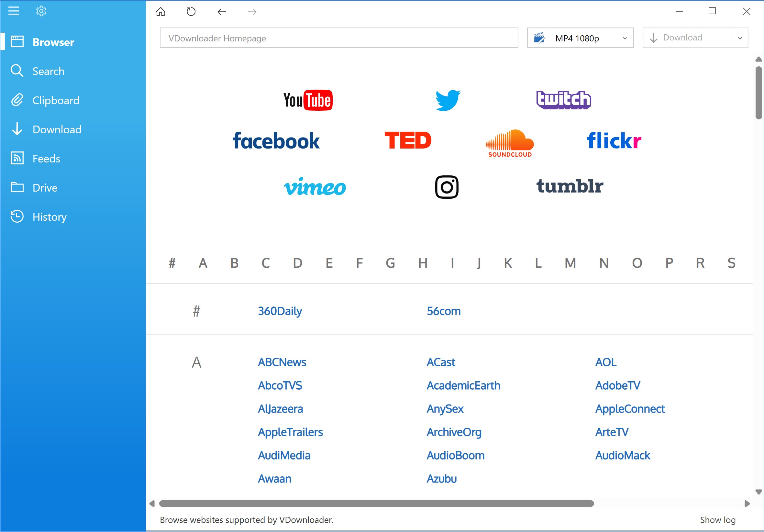Jump to letter H in the index
Screen dimensions: 764x532
pos(423,263)
